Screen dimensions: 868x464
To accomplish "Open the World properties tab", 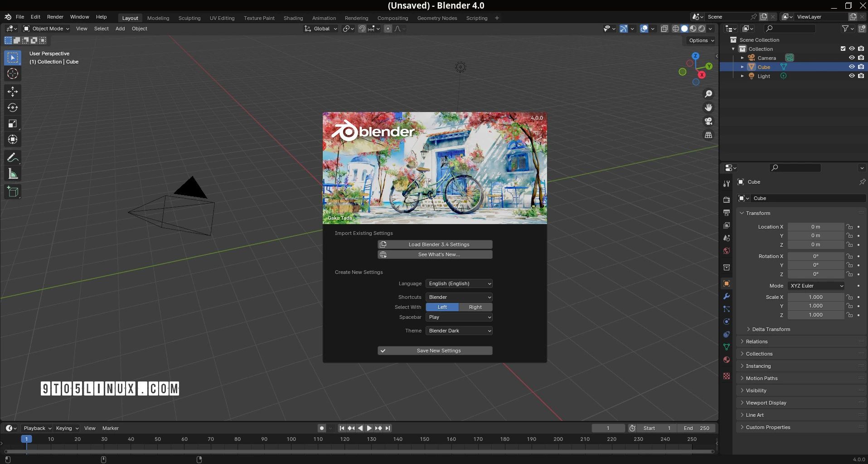I will point(727,251).
